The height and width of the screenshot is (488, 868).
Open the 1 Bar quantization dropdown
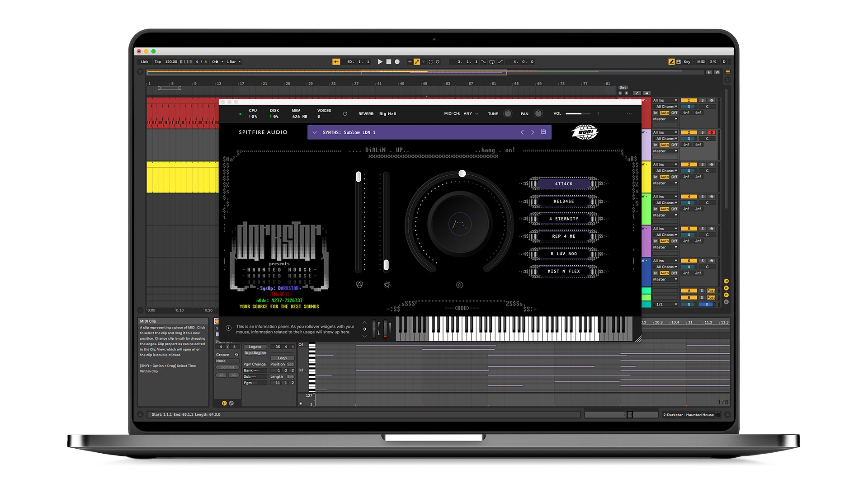(234, 62)
